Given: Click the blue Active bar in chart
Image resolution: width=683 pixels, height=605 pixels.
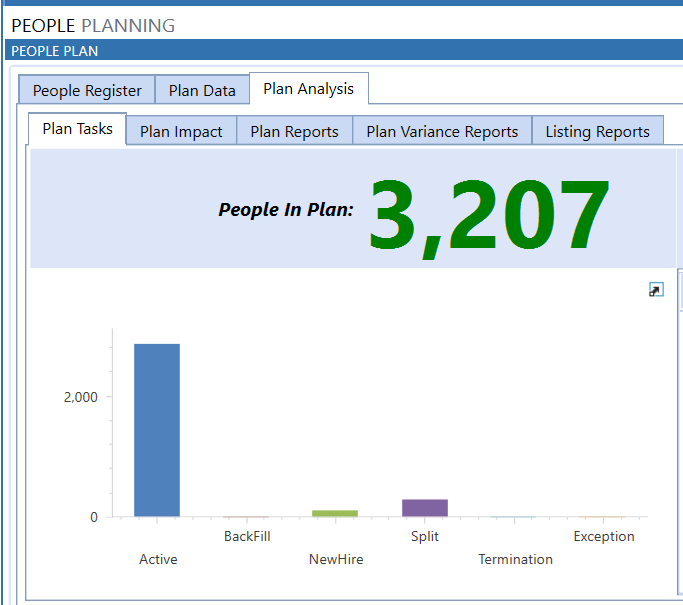Looking at the screenshot, I should point(157,430).
